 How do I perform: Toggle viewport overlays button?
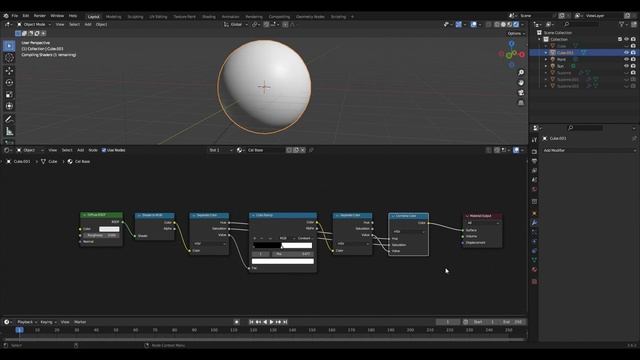click(473, 24)
